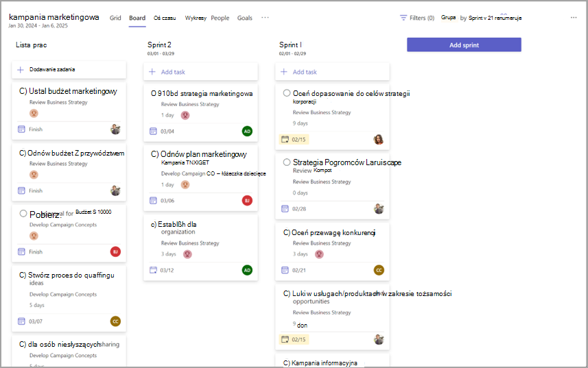Click Add task in Sprint 1 column
Image resolution: width=588 pixels, height=368 pixels.
click(332, 72)
